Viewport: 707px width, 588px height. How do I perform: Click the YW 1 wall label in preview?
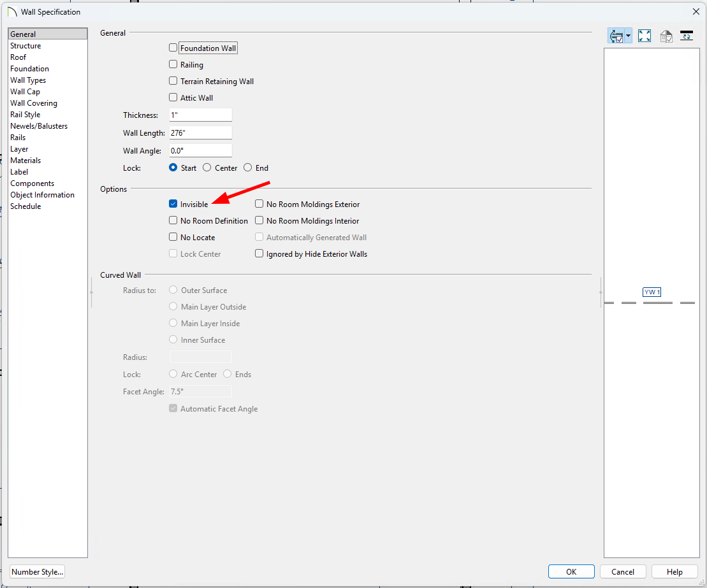coord(652,292)
